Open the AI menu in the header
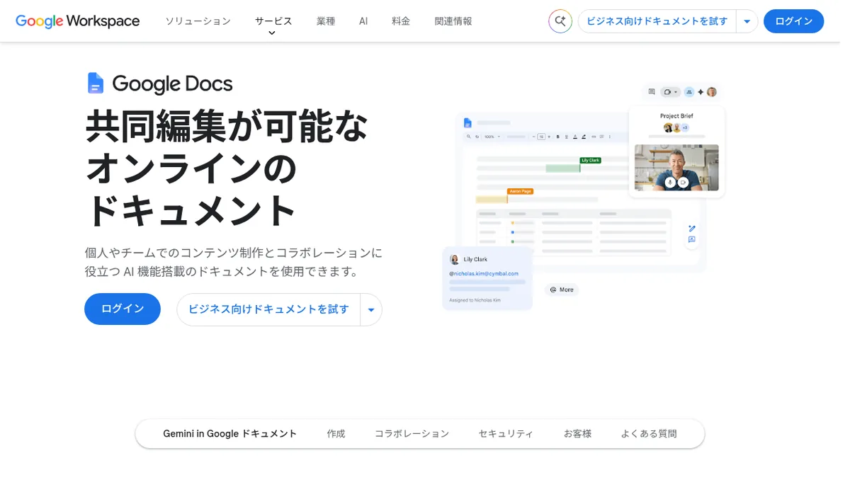This screenshot has width=850, height=504. (363, 21)
